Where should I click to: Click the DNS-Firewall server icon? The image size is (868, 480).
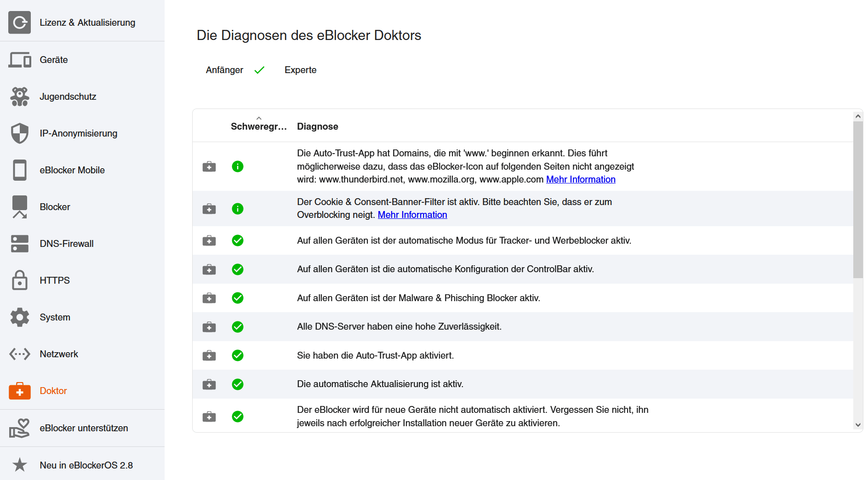[x=19, y=244]
